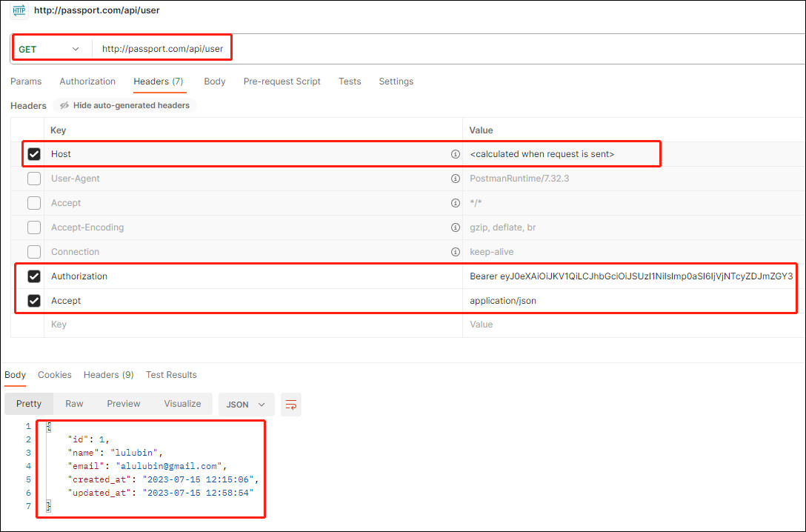Viewport: 806px width, 532px height.
Task: Open the Authorization tab
Action: (x=87, y=82)
